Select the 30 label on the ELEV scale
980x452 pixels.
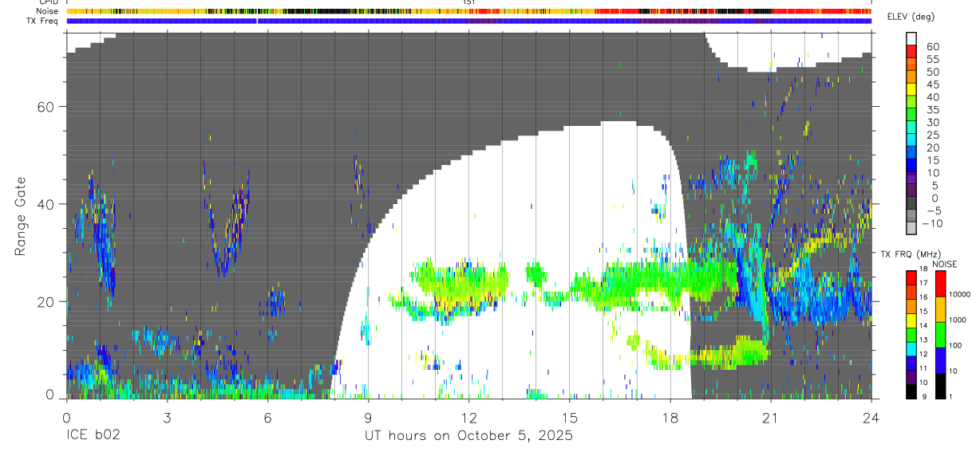tap(932, 123)
